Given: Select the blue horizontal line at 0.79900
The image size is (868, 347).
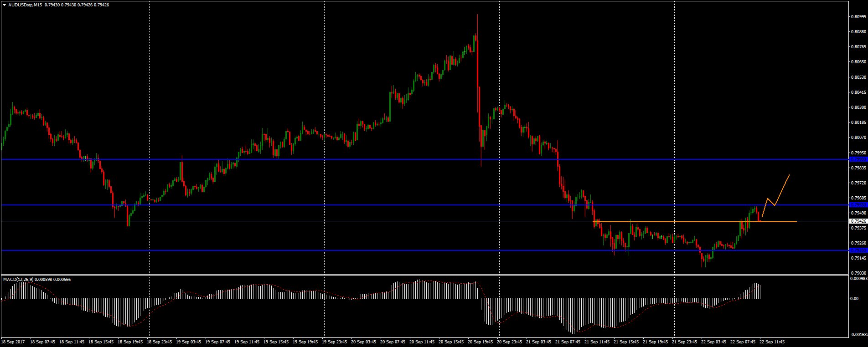Looking at the screenshot, I should click(424, 159).
